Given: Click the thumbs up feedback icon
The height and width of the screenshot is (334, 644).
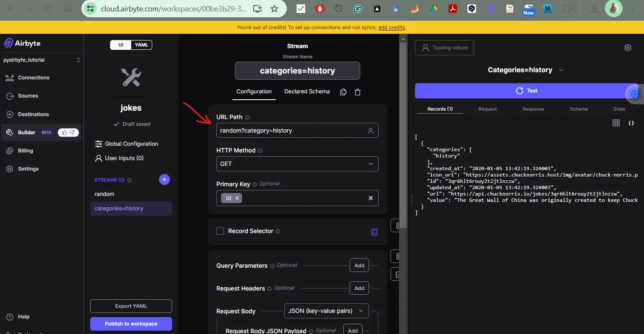Looking at the screenshot, I should click(64, 133).
